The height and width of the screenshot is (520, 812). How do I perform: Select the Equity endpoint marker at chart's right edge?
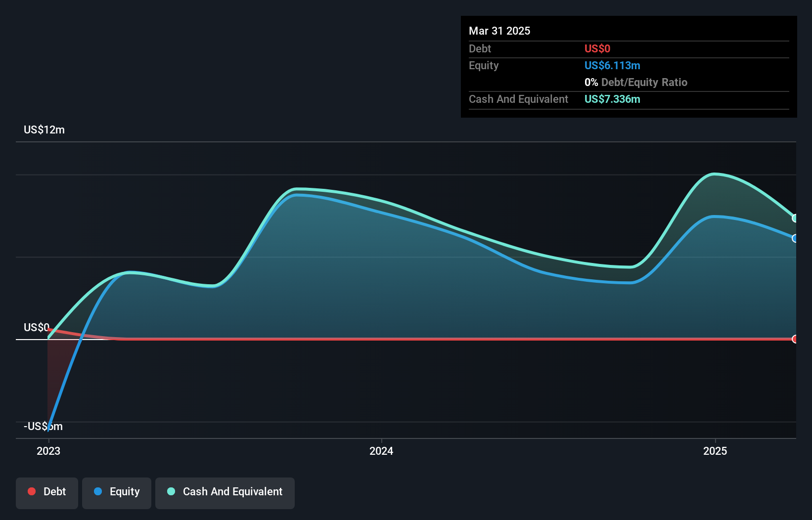pos(795,238)
